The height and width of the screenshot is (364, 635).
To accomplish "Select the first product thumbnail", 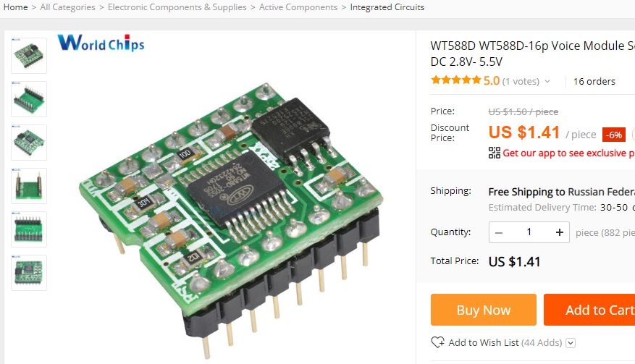I will [x=29, y=56].
